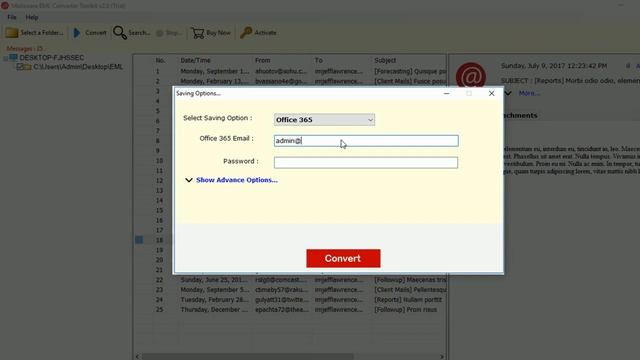Click the Subject column header
The image size is (640, 360).
385,60
